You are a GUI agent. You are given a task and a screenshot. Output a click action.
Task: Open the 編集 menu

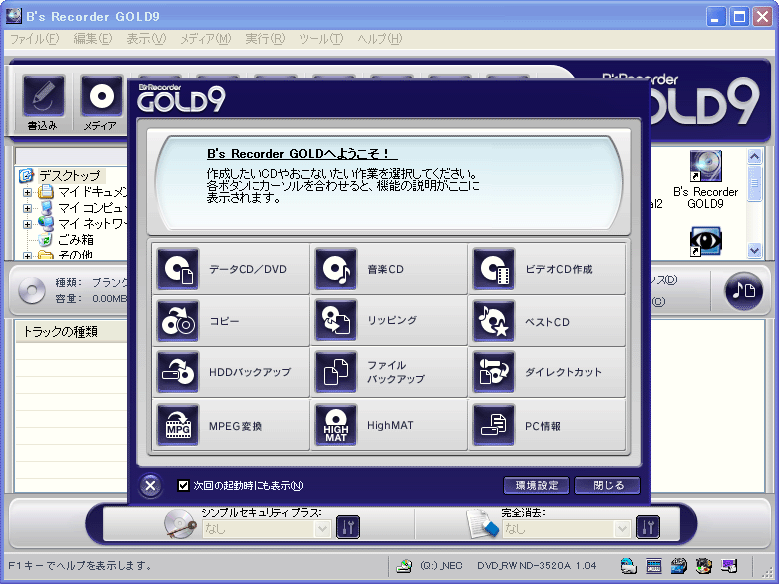[92, 39]
